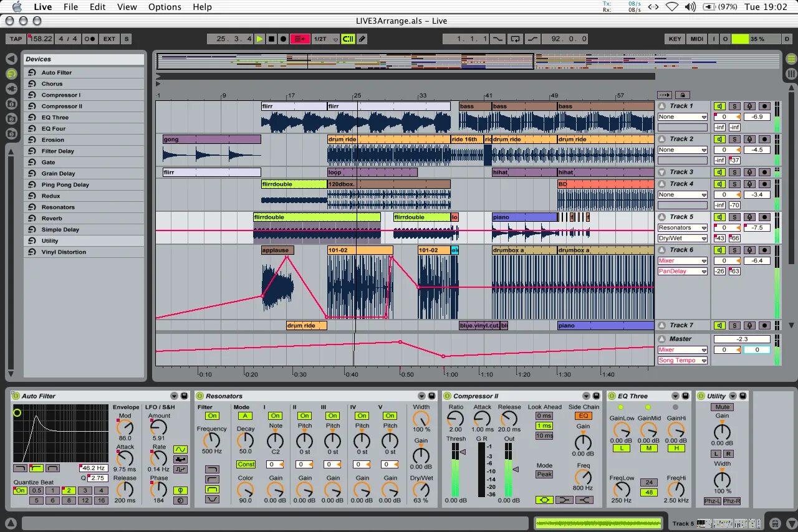
Task: Toggle the EQ Three L band switch
Action: pos(621,449)
